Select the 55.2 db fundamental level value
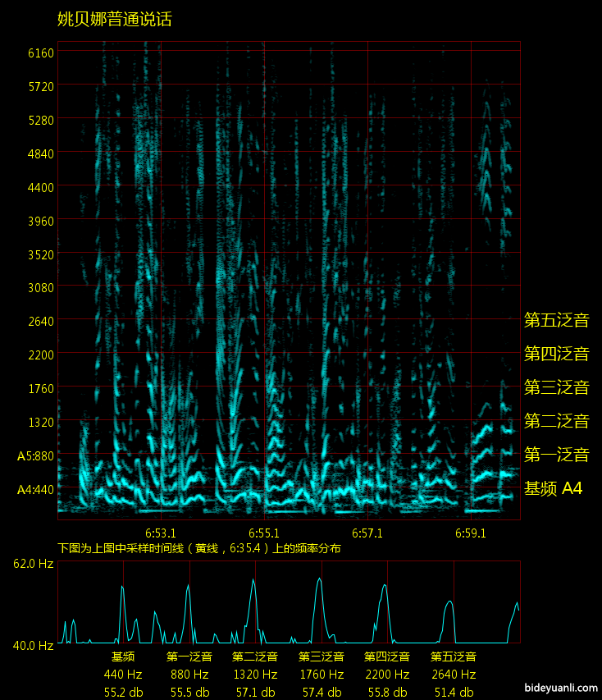 point(123,692)
